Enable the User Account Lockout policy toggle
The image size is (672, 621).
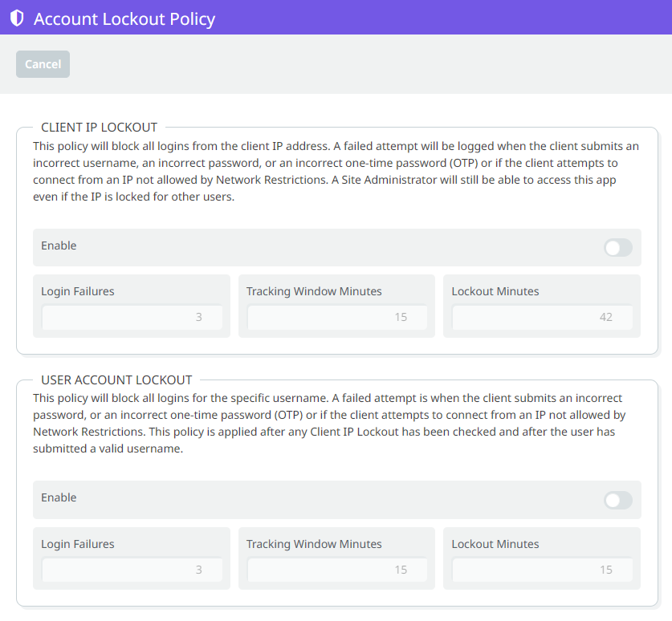[x=617, y=500]
